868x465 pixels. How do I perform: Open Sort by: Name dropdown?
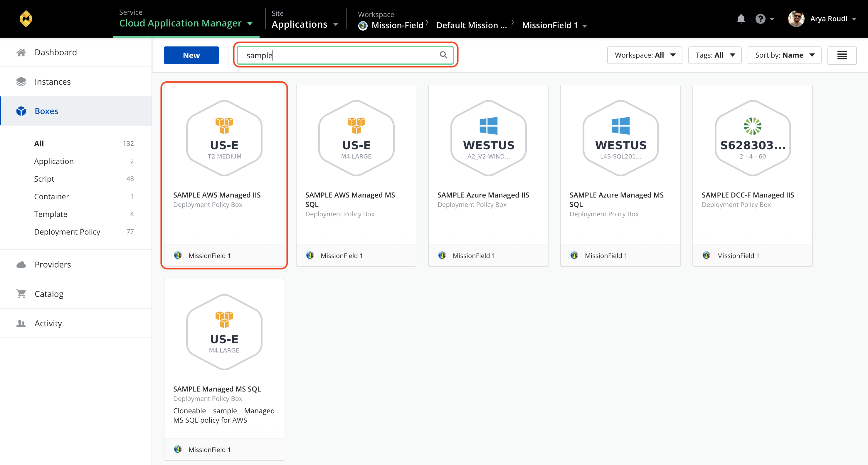[x=784, y=55]
